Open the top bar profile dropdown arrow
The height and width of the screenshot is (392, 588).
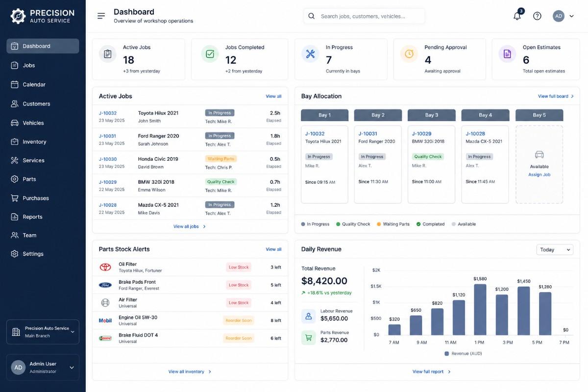(x=571, y=16)
